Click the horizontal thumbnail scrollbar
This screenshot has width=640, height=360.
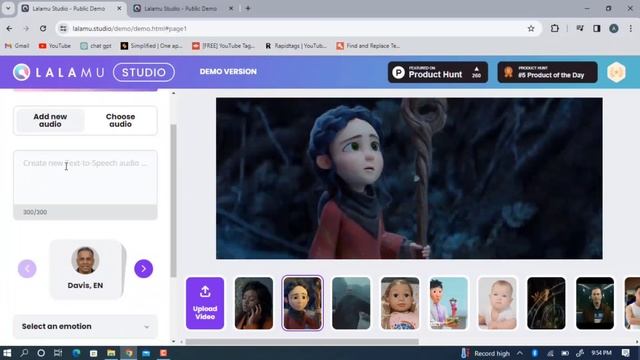pos(302,342)
